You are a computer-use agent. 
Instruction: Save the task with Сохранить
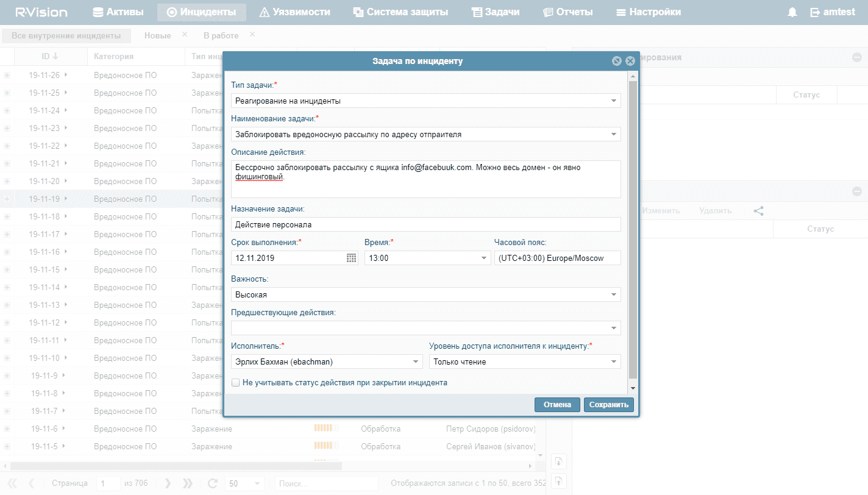click(609, 405)
